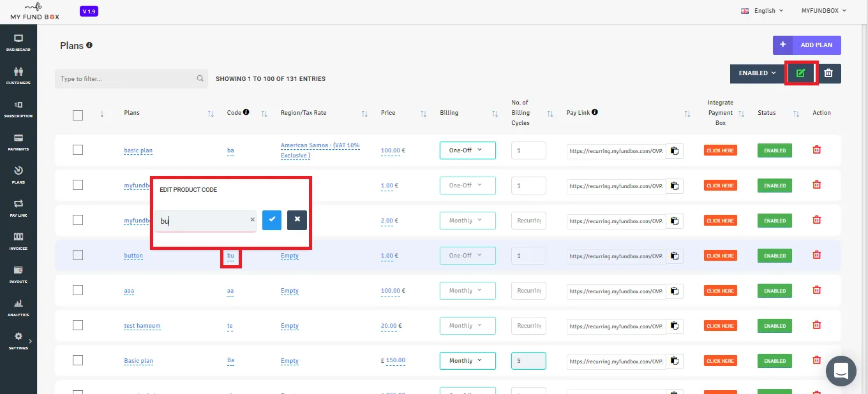The image size is (868, 394).
Task: Check the test hameem row checkbox
Action: pyautogui.click(x=78, y=325)
